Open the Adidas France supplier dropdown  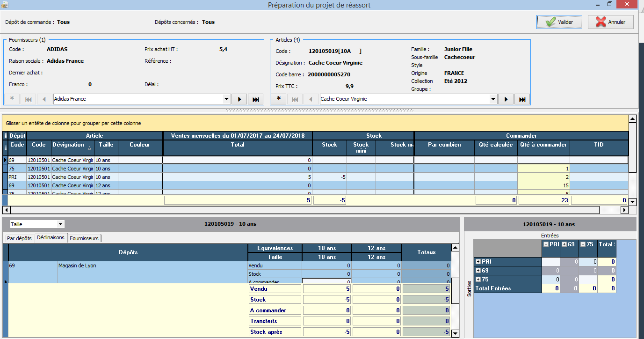226,99
